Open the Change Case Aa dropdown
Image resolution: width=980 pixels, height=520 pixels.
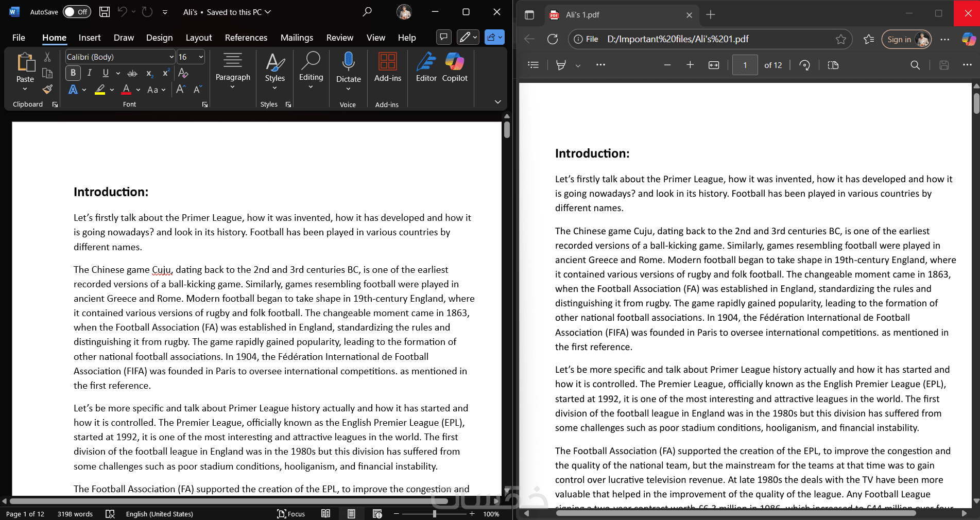[156, 90]
